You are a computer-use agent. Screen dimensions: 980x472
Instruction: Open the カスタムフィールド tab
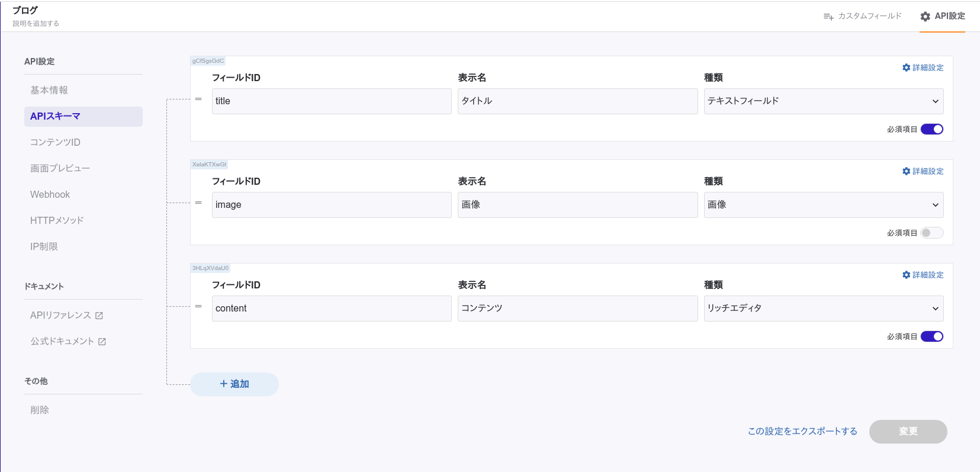(863, 17)
